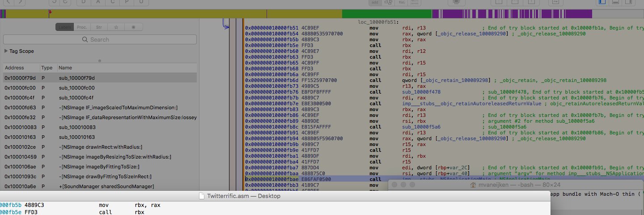Sort list by Name column header
This screenshot has width=644, height=215.
point(127,68)
